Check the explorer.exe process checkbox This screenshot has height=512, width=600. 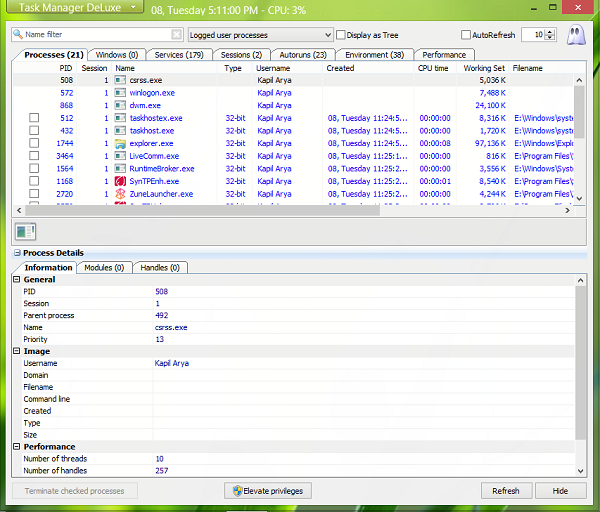[34, 143]
